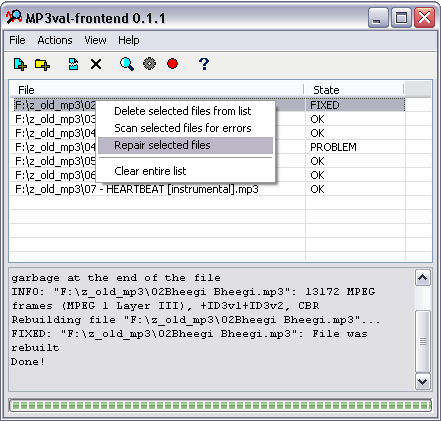
Task: Click the magnifier scan files icon
Action: [127, 64]
